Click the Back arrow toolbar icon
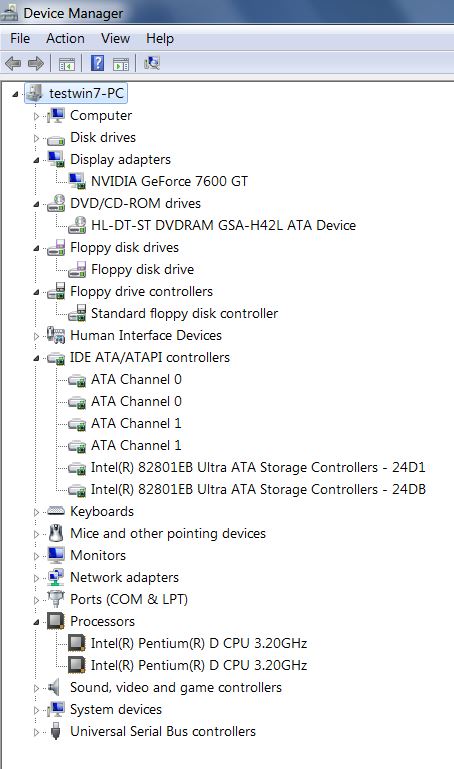 (x=13, y=63)
